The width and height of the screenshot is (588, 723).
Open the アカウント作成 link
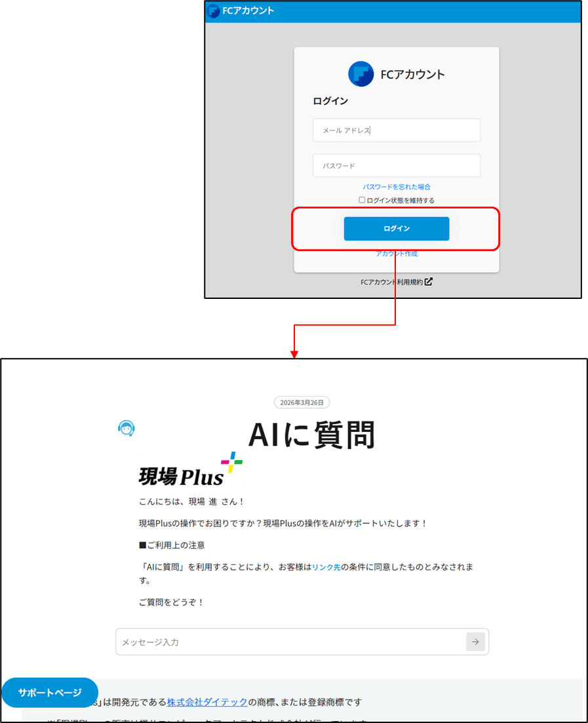point(397,254)
